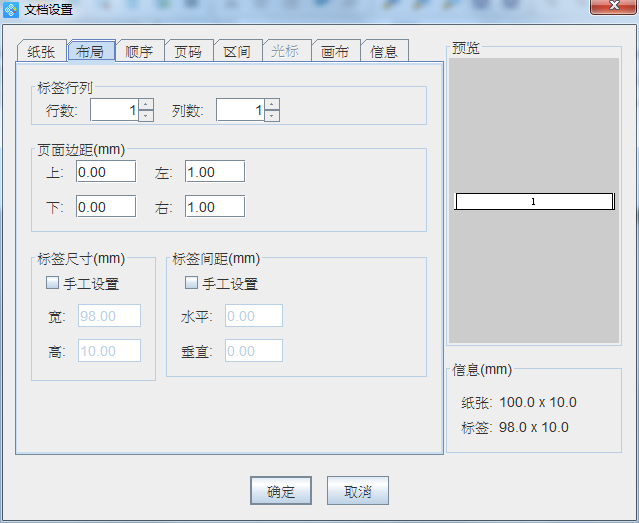This screenshot has width=639, height=523.
Task: Click the 宽 label width field
Action: [x=110, y=316]
